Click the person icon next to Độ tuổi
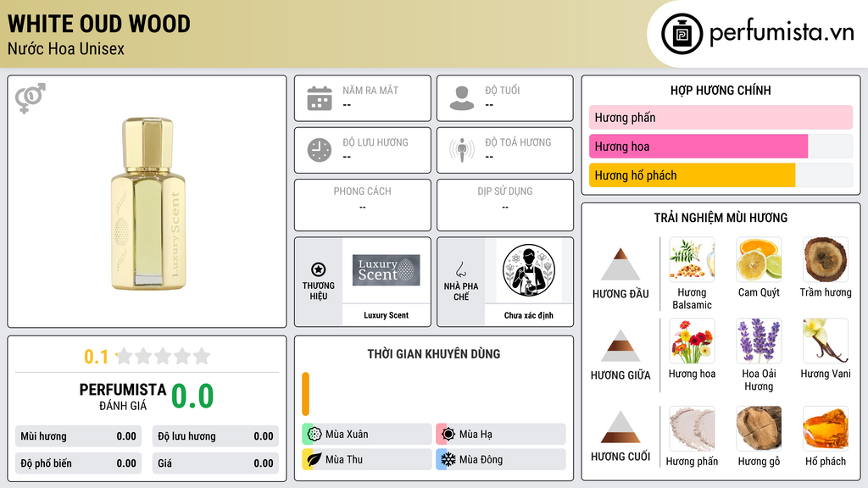 (x=462, y=98)
